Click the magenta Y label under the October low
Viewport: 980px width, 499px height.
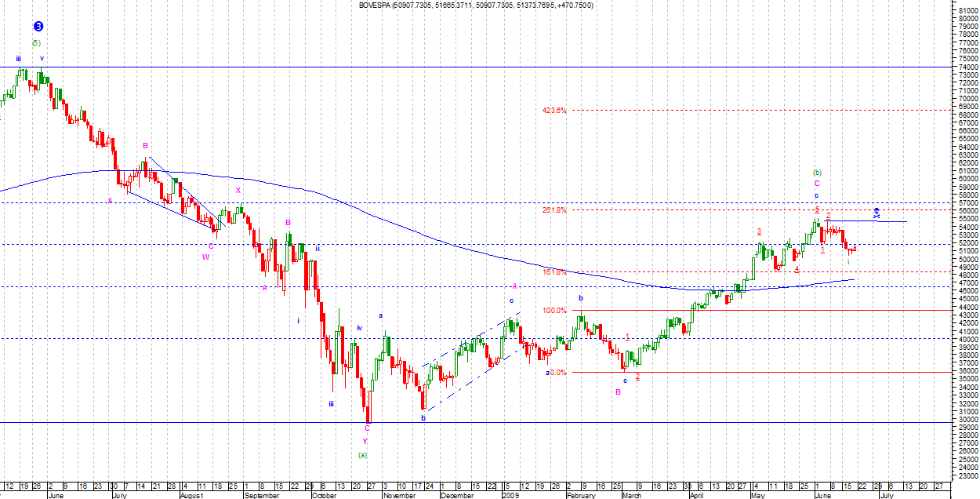[365, 441]
